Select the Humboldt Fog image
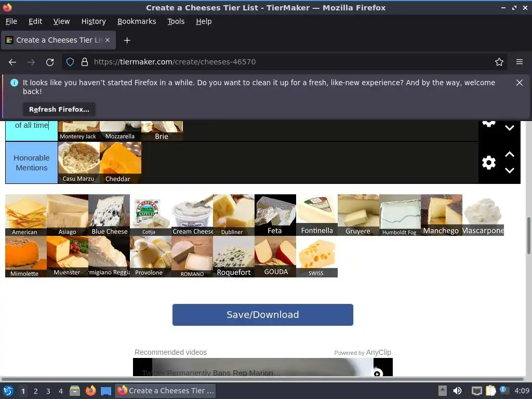The width and height of the screenshot is (532, 399). pos(400,215)
